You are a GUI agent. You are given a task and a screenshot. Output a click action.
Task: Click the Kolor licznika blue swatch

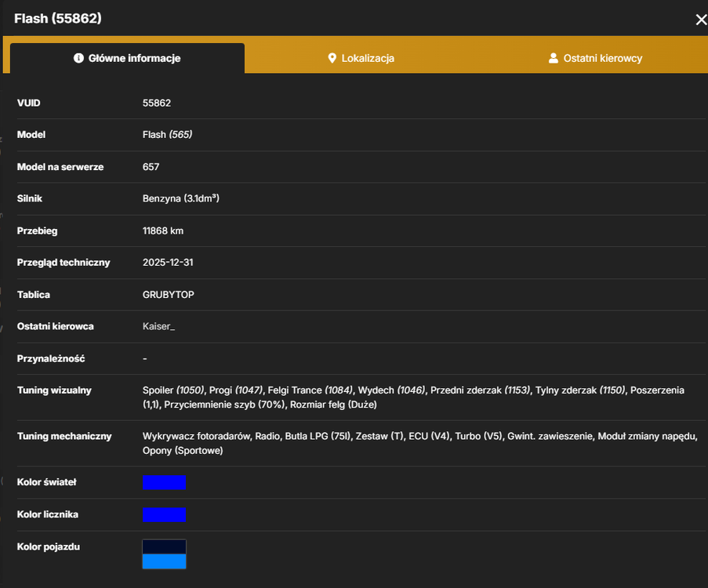(x=164, y=514)
